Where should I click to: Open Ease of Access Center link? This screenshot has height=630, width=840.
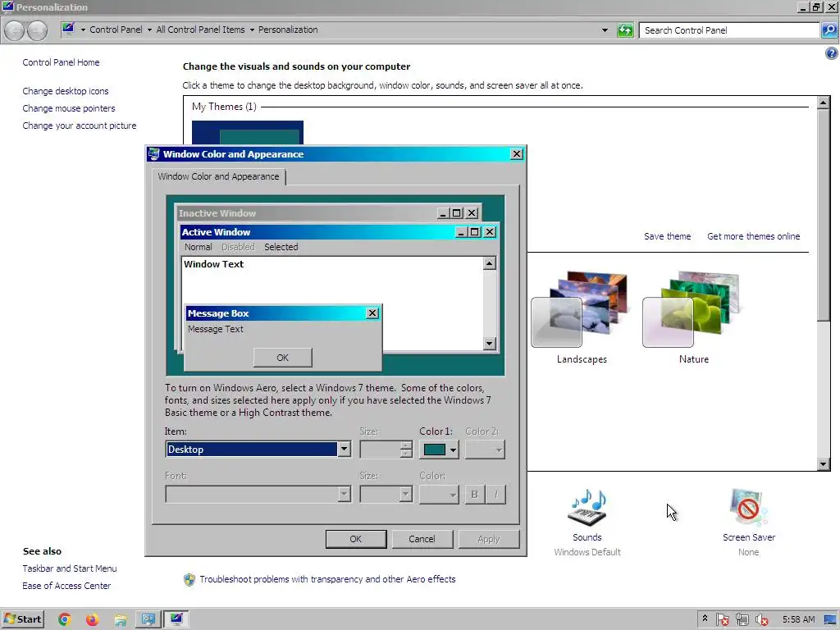pyautogui.click(x=66, y=586)
